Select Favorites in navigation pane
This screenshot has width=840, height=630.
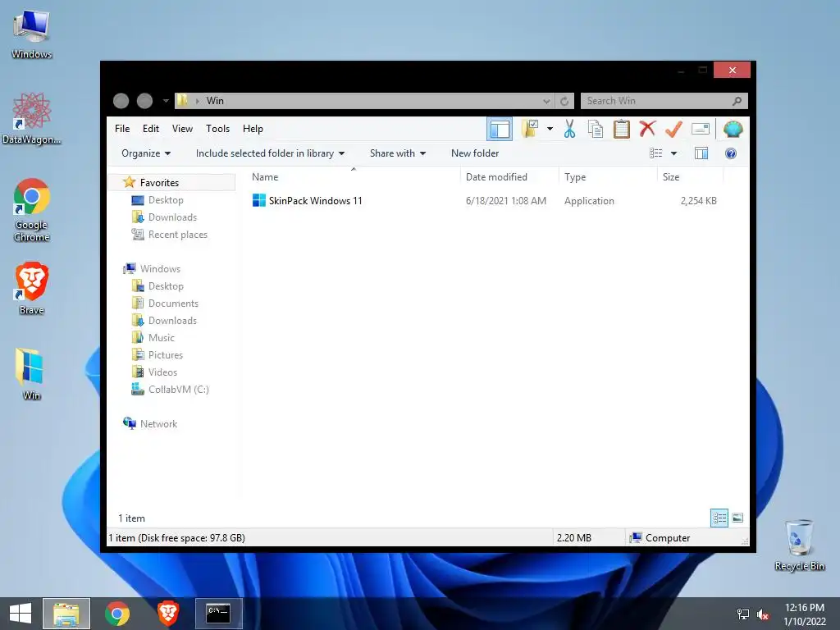(x=159, y=183)
